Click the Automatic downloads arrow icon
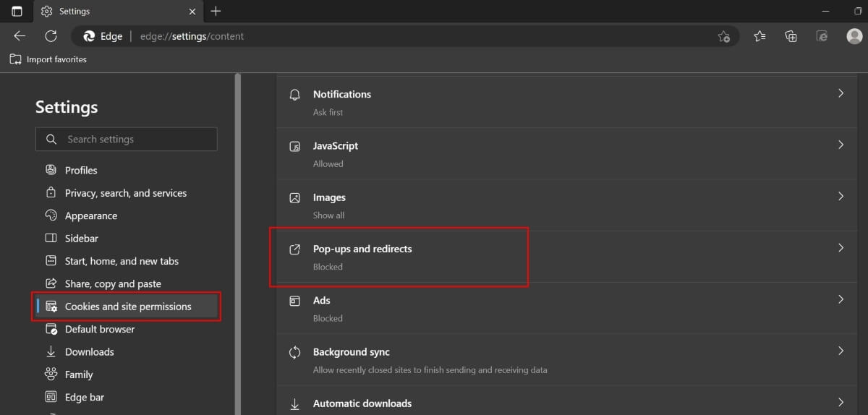Screen dimensions: 868x415 coord(294,404)
